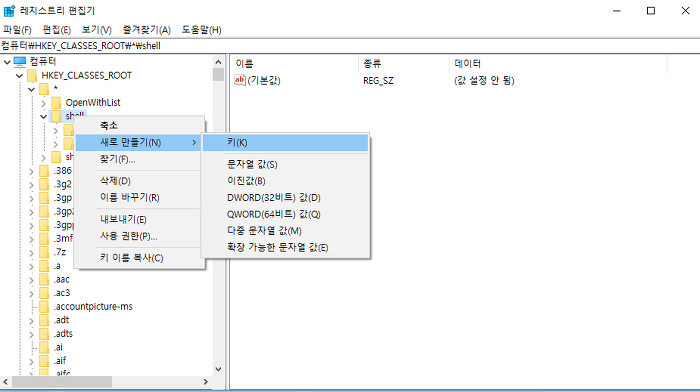Click the .ai folder icon

[x=44, y=347]
